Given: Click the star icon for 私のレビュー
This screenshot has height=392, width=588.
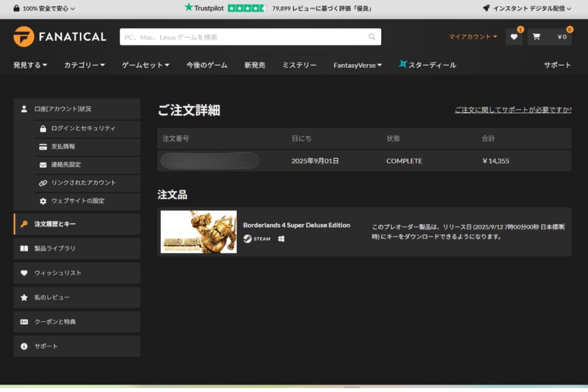Looking at the screenshot, I should click(24, 297).
